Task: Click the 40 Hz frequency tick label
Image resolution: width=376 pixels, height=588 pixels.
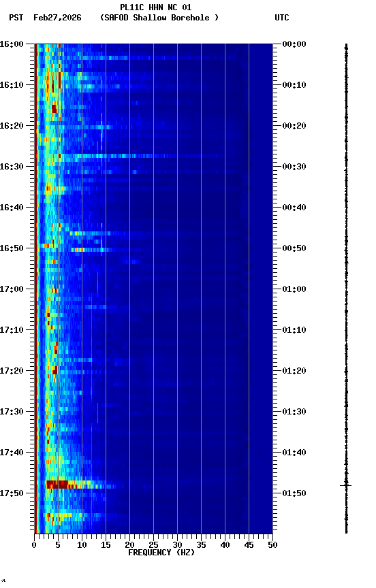Action: tap(225, 545)
